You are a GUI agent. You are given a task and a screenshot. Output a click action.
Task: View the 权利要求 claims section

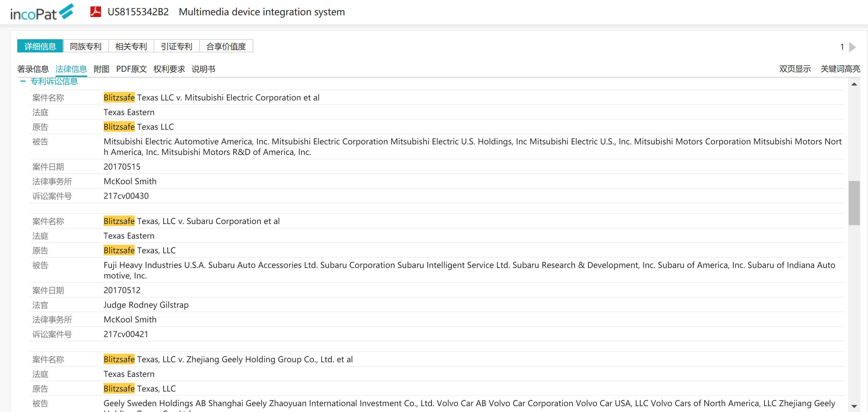(169, 69)
